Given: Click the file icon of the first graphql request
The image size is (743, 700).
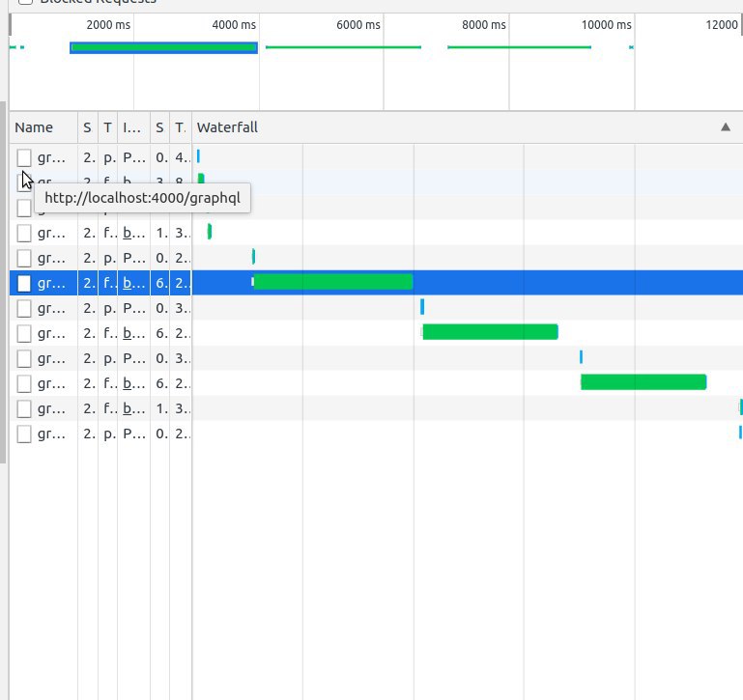Looking at the screenshot, I should click(x=24, y=157).
